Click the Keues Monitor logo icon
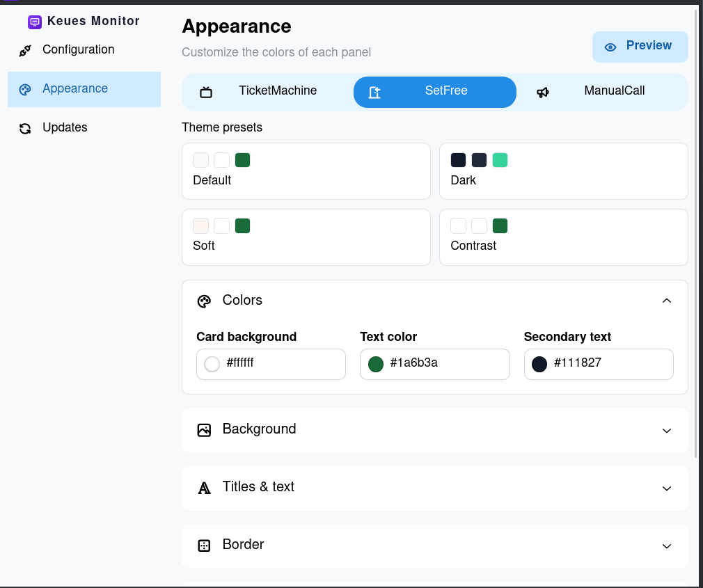This screenshot has width=703, height=588. 35,22
